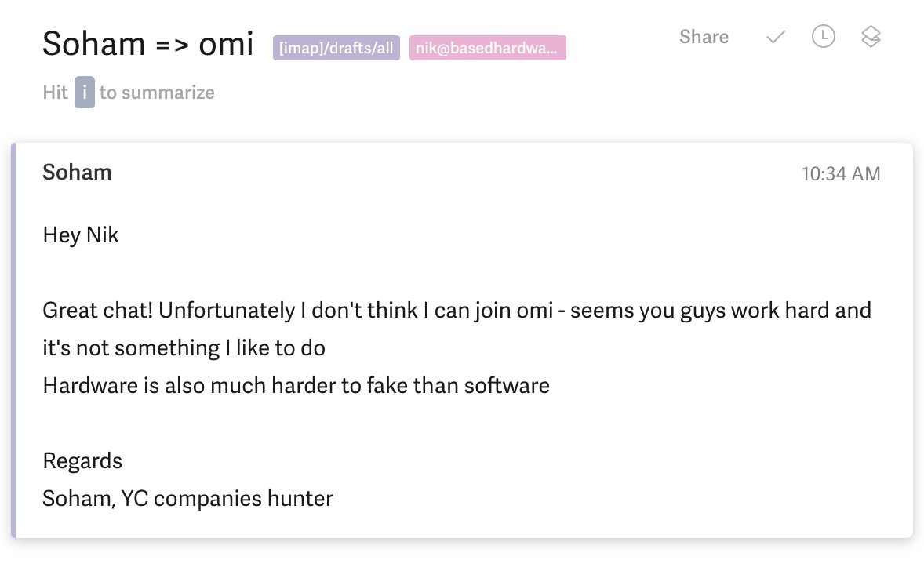This screenshot has width=924, height=571.
Task: Click the 'Hardware is also much harder' line
Action: [x=296, y=385]
